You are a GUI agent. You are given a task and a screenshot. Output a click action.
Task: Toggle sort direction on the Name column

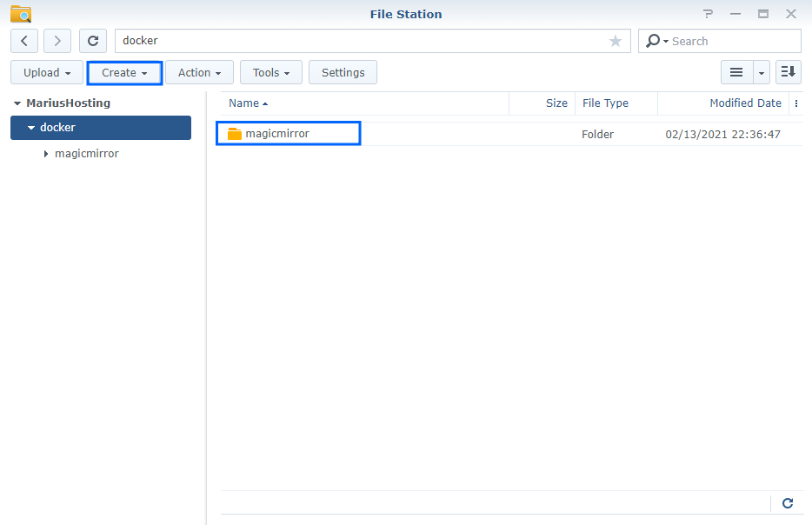244,103
